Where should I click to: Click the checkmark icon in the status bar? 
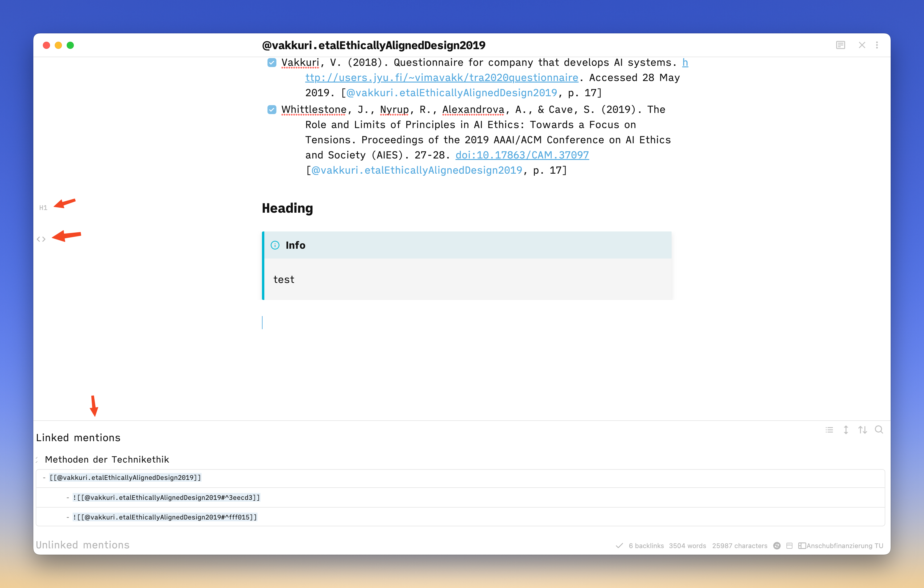point(619,546)
